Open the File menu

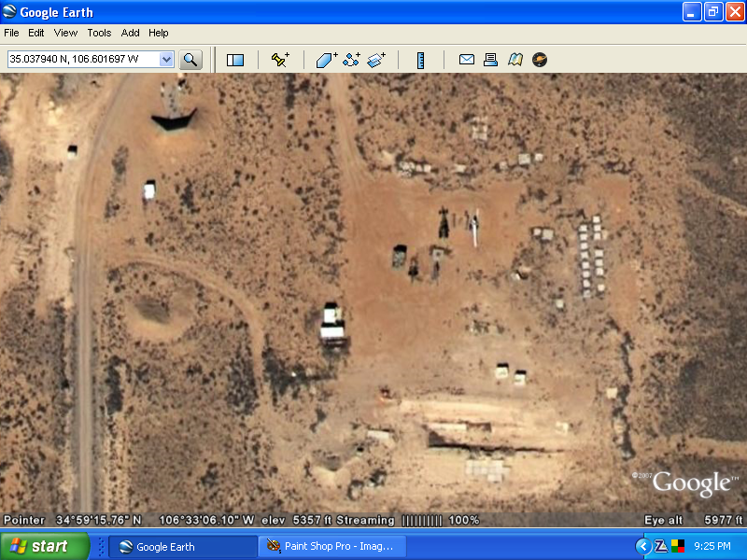[x=11, y=33]
